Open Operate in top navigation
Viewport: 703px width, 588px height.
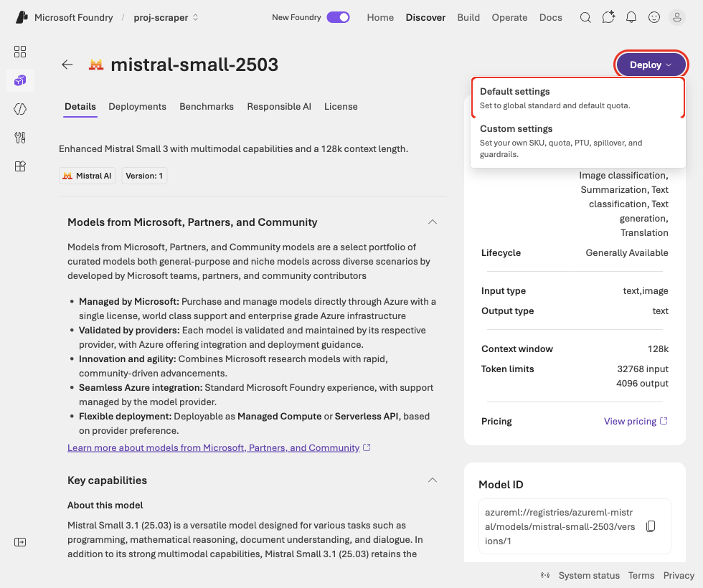click(509, 17)
